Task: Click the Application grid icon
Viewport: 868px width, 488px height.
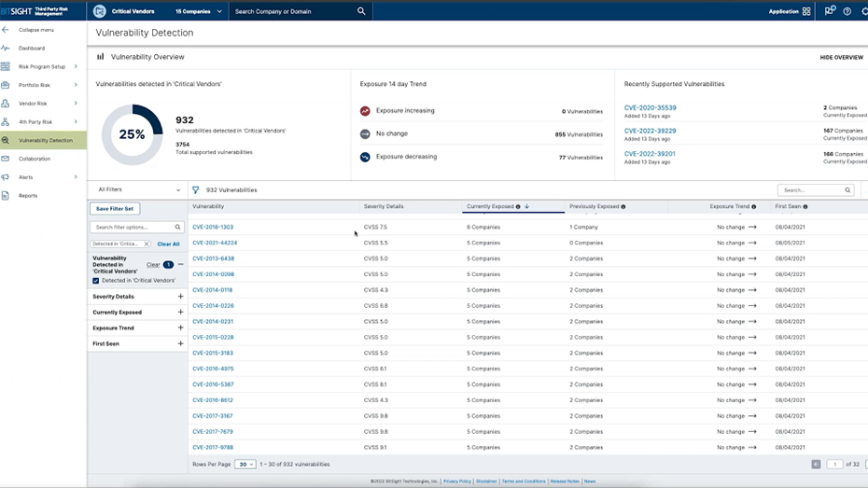Action: point(806,11)
